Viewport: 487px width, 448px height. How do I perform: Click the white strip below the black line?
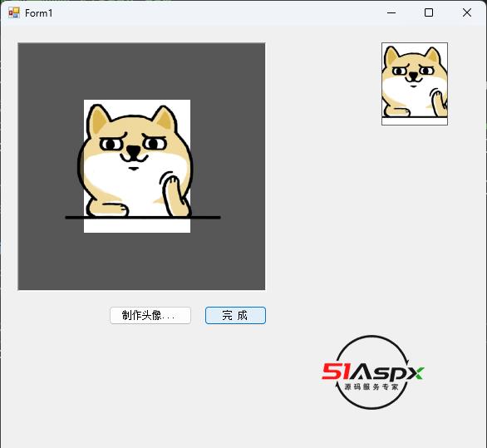tap(137, 226)
